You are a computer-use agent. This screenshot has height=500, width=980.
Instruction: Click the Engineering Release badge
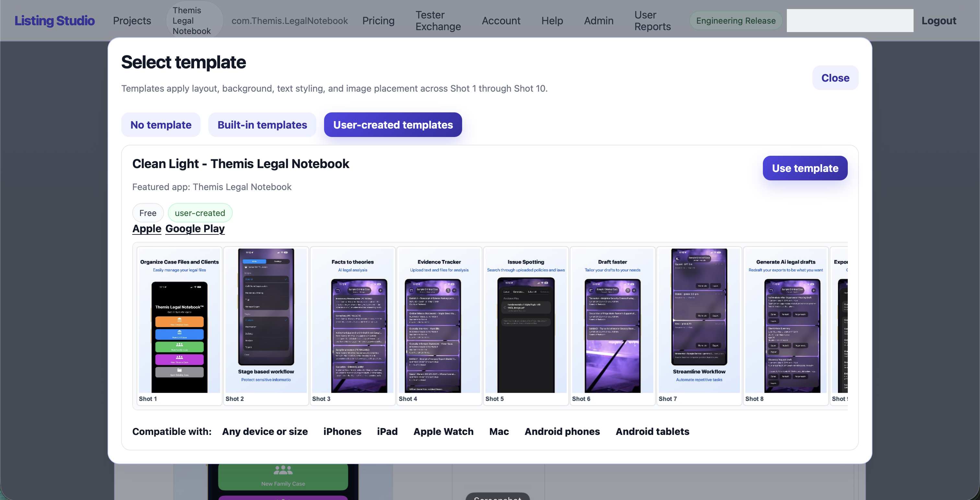[736, 20]
